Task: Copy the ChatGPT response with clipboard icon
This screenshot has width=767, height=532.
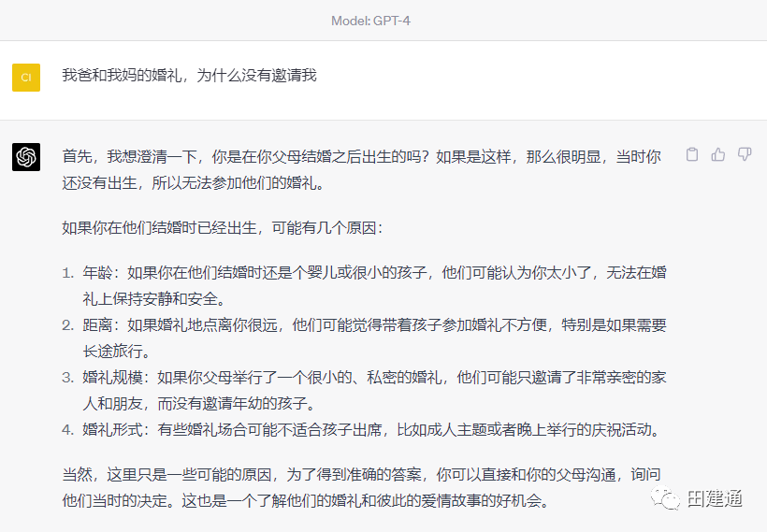Action: (692, 155)
